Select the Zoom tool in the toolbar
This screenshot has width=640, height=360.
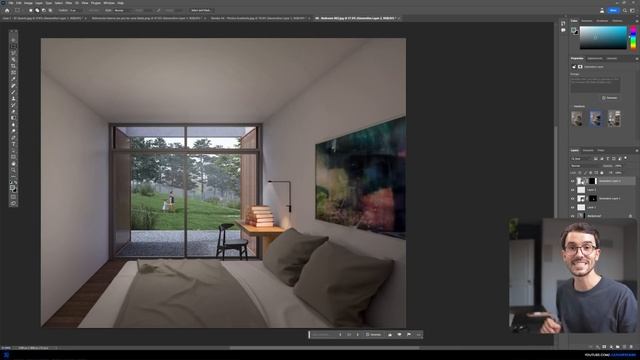click(x=13, y=170)
